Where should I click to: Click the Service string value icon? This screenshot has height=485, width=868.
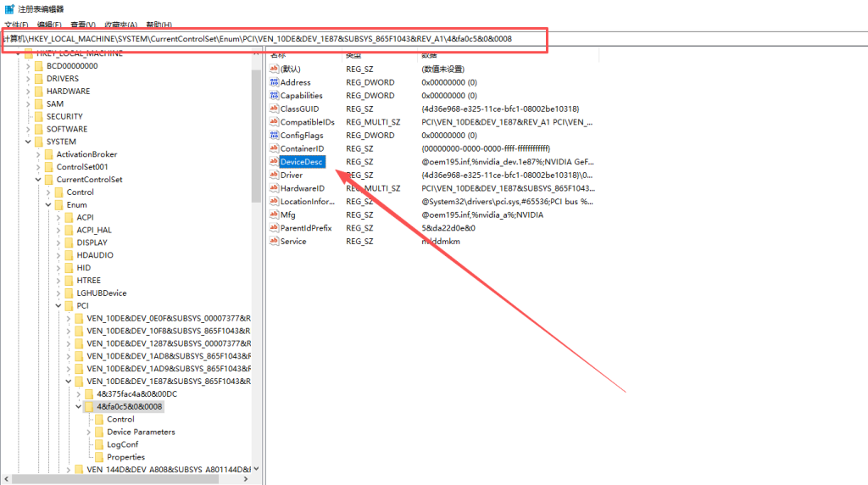point(274,242)
